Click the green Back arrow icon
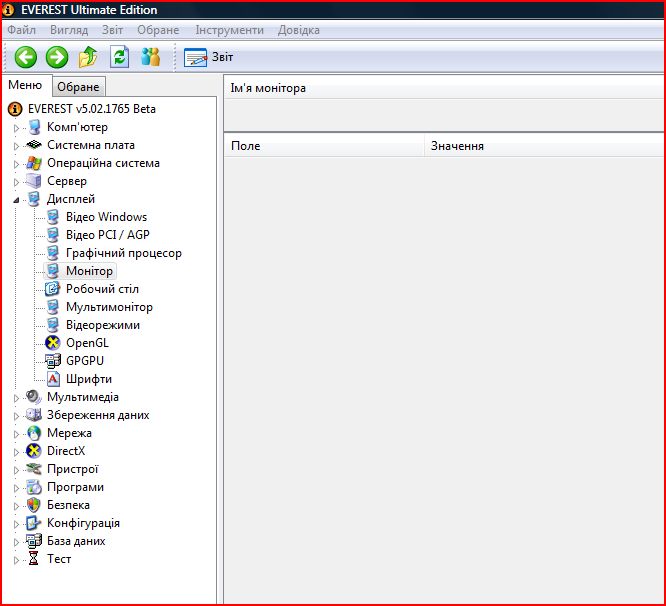 [25, 57]
